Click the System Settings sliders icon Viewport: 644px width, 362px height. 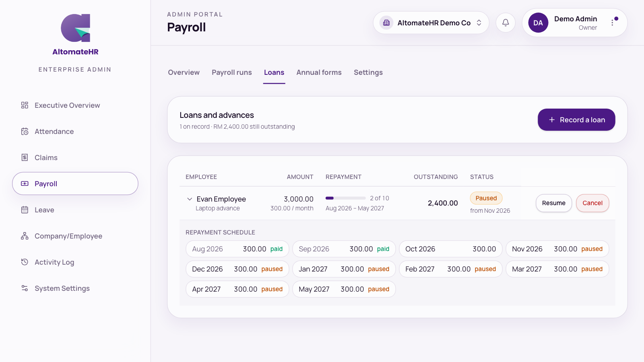point(25,288)
